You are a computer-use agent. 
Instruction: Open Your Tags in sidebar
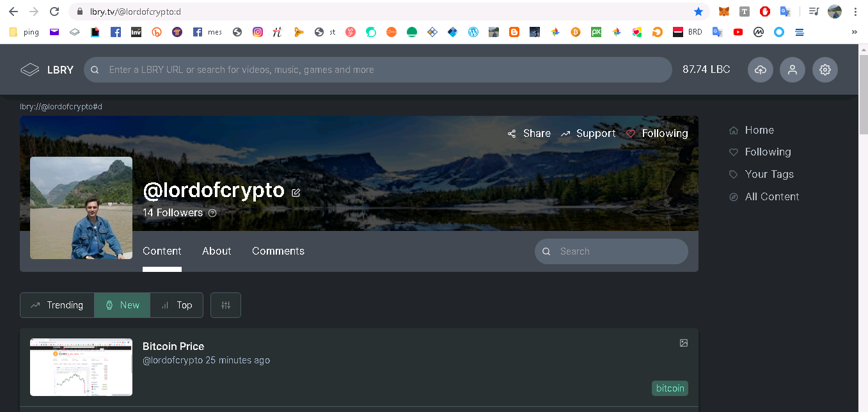[x=761, y=174]
